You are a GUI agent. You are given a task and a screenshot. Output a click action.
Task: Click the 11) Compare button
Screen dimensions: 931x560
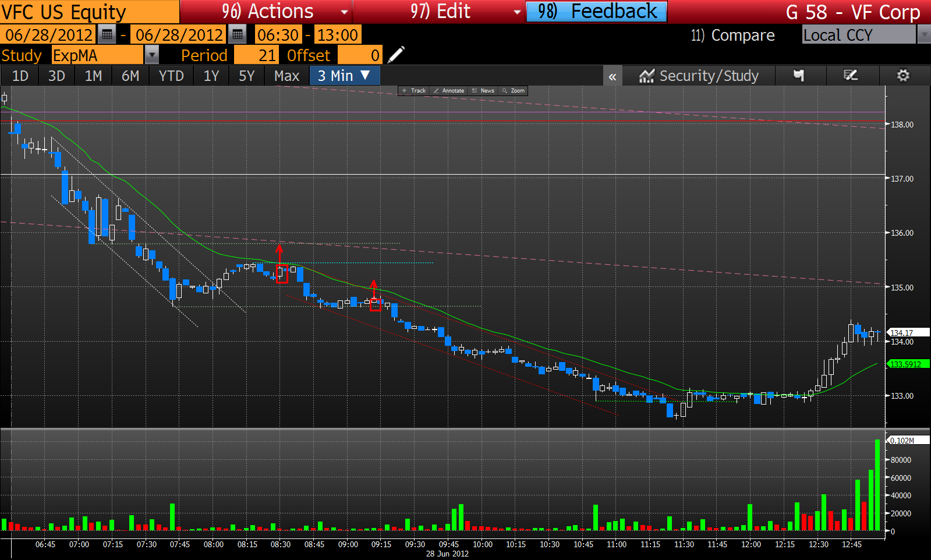pyautogui.click(x=732, y=35)
